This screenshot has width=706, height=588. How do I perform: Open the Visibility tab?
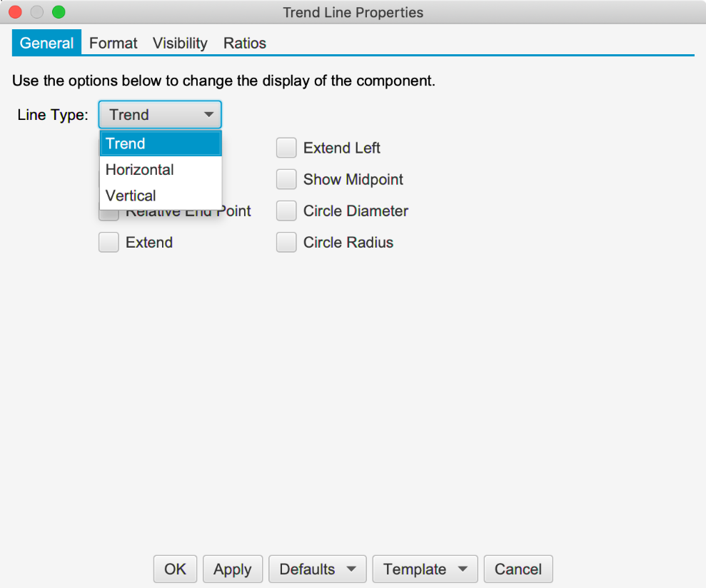click(180, 43)
